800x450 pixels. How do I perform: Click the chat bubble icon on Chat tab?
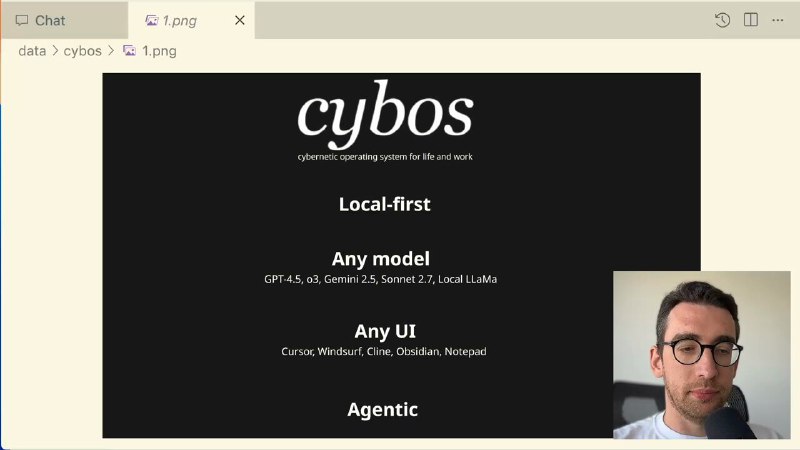pos(22,20)
